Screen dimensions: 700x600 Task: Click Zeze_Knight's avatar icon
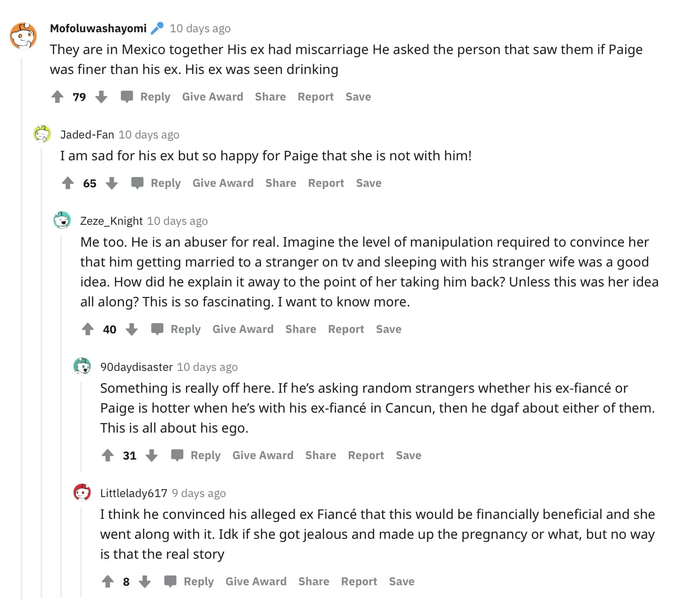pos(62,221)
